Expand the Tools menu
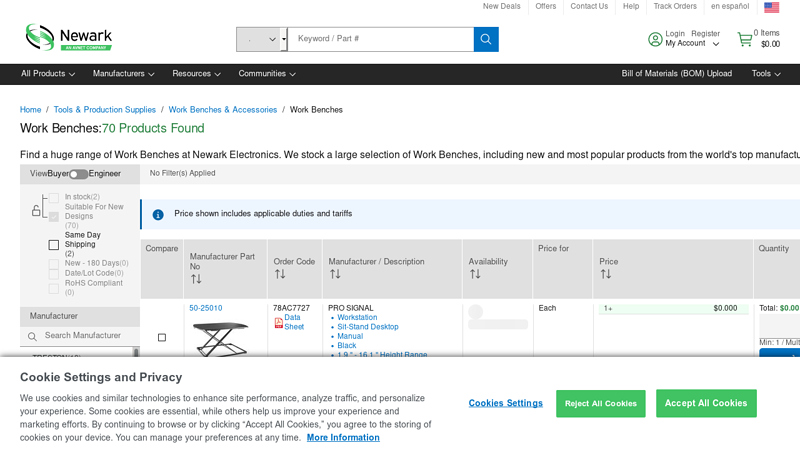The image size is (800, 450). pyautogui.click(x=766, y=73)
